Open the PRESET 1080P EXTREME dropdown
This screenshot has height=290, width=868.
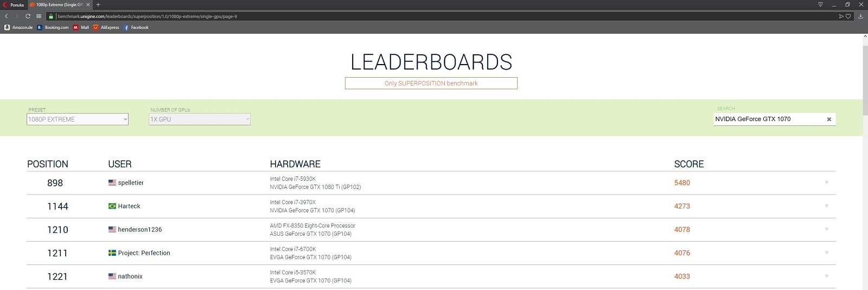pyautogui.click(x=78, y=119)
